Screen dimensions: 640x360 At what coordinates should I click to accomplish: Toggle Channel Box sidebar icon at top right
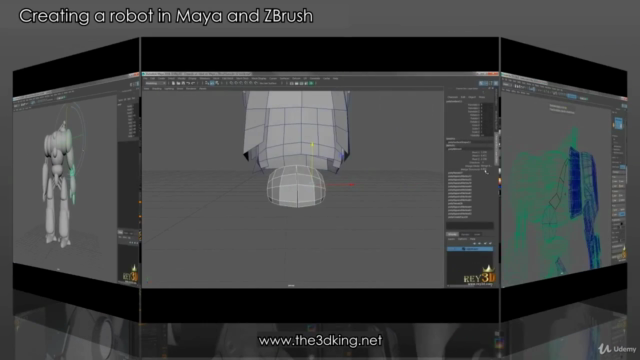[x=496, y=83]
